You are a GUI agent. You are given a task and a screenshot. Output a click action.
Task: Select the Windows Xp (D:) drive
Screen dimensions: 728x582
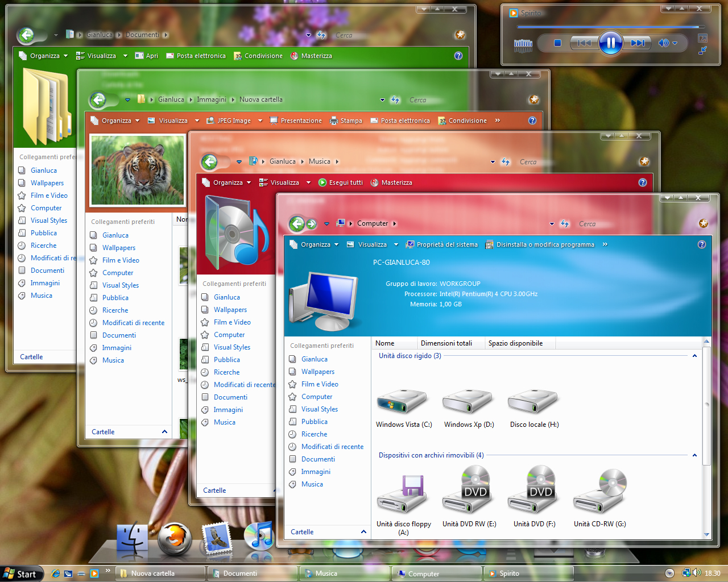[468, 402]
